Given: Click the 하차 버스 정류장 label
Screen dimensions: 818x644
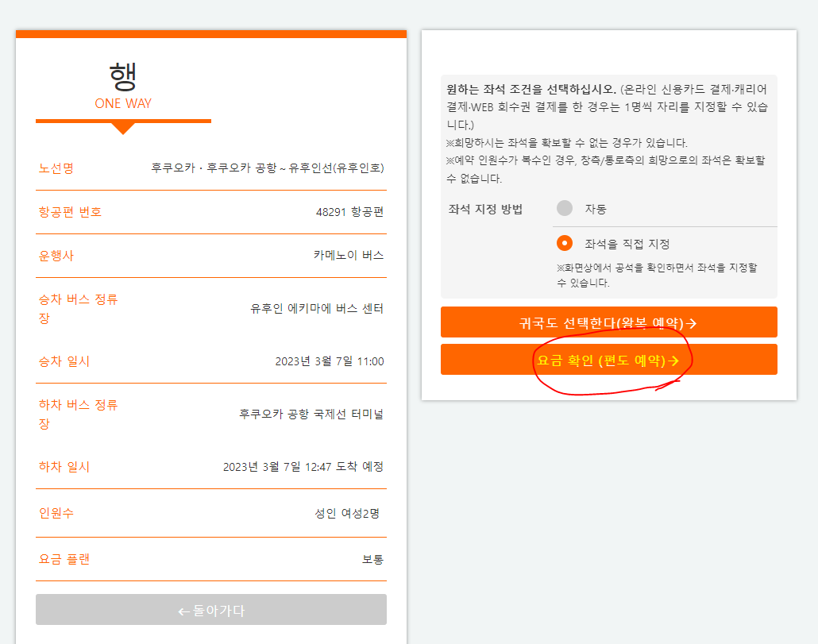Looking at the screenshot, I should coord(79,414).
